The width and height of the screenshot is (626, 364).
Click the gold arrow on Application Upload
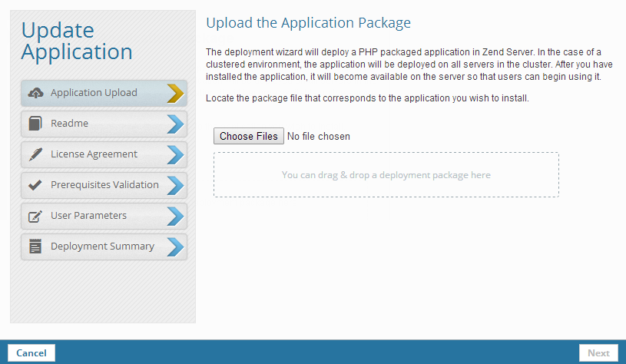(175, 93)
